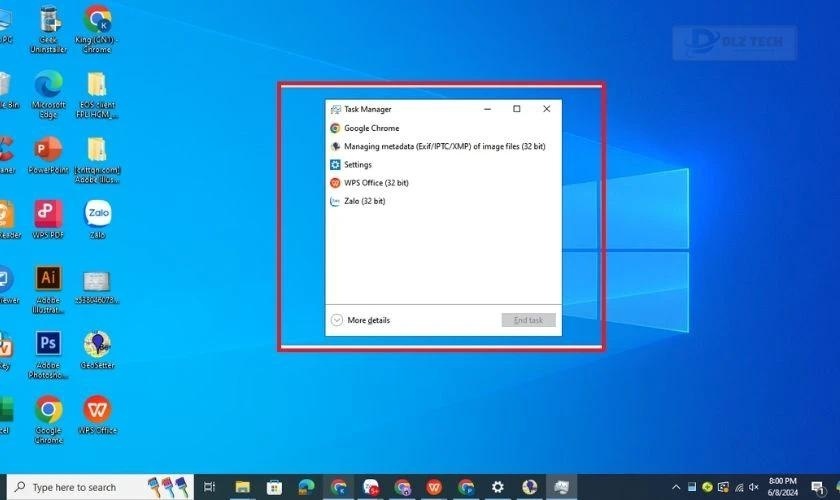Select WPS Office (32 bit) task
The width and height of the screenshot is (840, 500).
point(376,183)
